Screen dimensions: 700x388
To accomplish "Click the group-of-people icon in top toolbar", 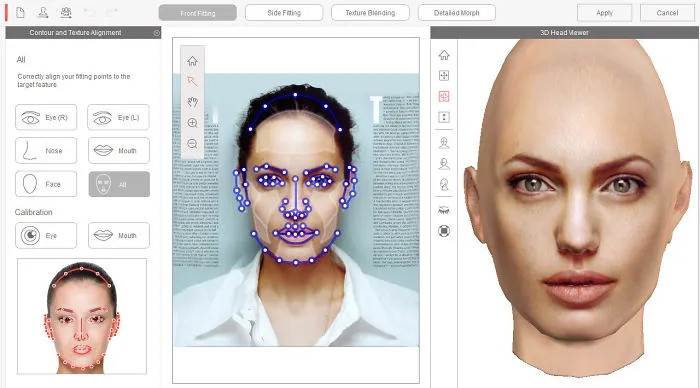I will (x=66, y=13).
